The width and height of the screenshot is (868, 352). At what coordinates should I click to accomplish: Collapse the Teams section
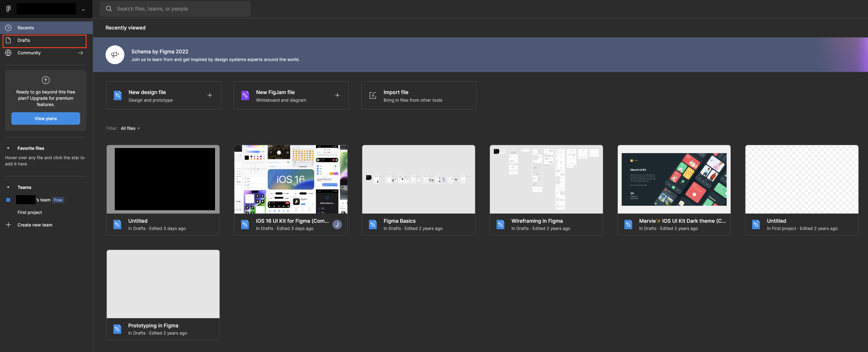pyautogui.click(x=8, y=187)
